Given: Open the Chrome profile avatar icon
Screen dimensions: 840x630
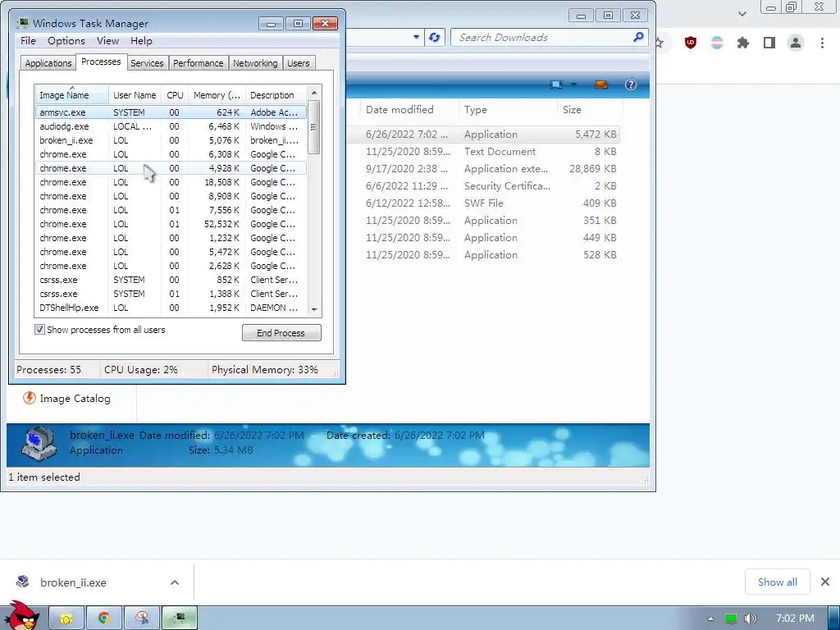Looking at the screenshot, I should [796, 43].
